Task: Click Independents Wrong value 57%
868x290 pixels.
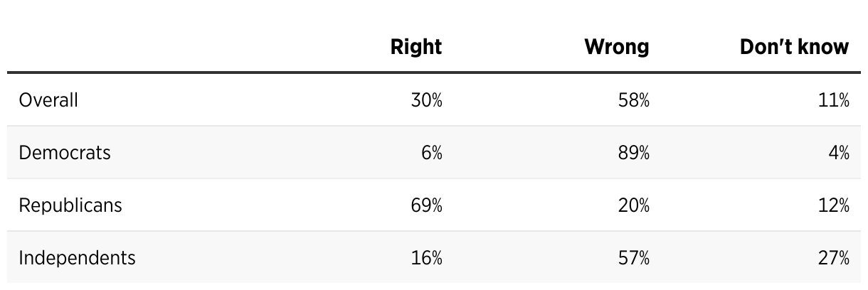Action: click(634, 257)
